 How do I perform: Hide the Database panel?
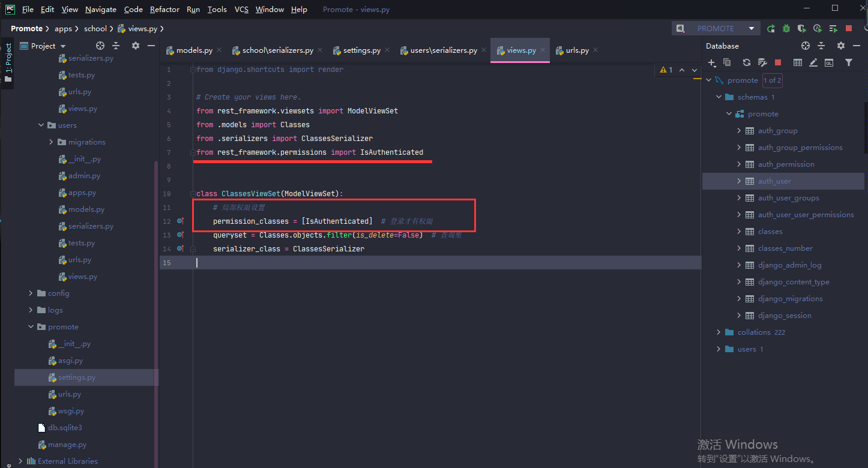coord(857,46)
